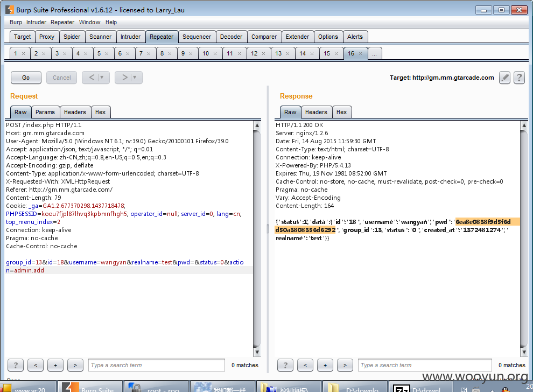
Task: Go to next match in response search
Action: click(x=345, y=365)
